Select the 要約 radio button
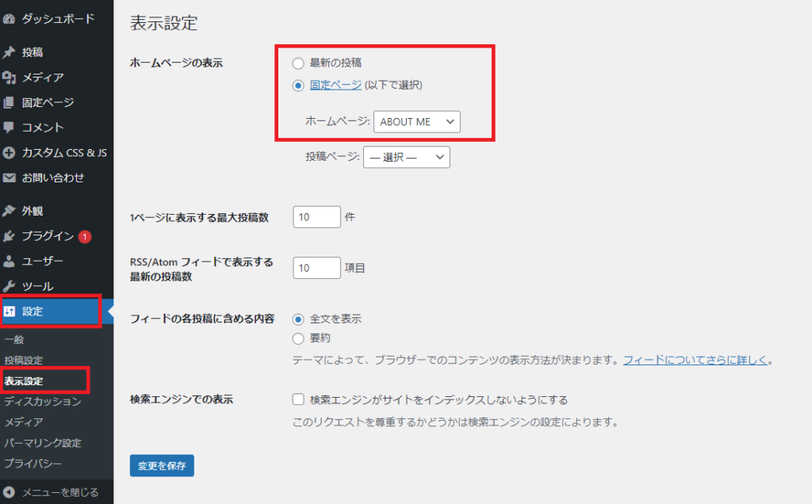The height and width of the screenshot is (504, 812). [x=298, y=338]
